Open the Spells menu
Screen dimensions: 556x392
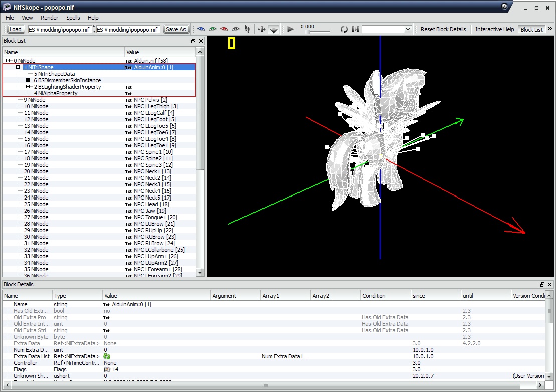pyautogui.click(x=73, y=18)
